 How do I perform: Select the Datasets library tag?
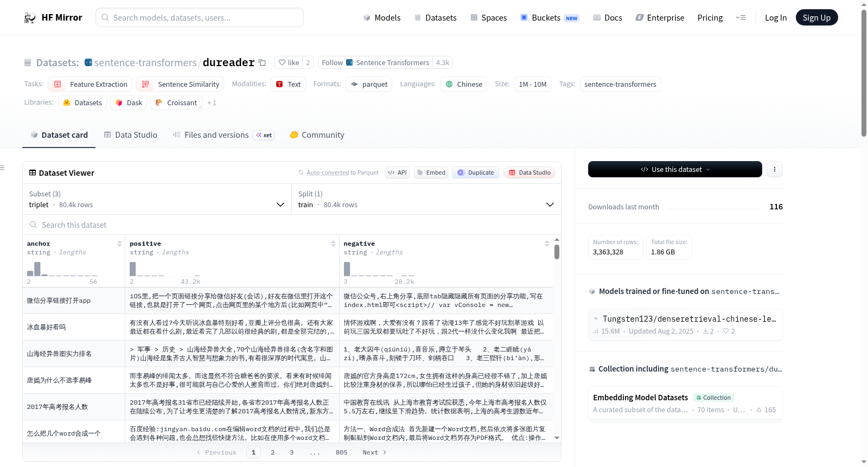point(82,103)
